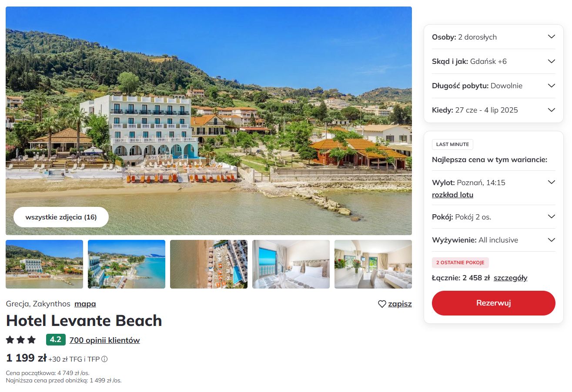Click the red Rezerwuj button
572x392 pixels.
coord(493,303)
